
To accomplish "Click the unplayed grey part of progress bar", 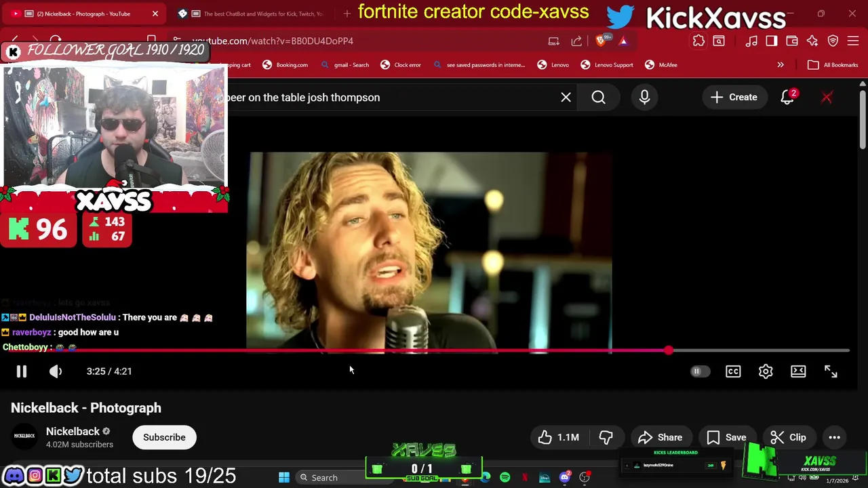I will point(761,350).
